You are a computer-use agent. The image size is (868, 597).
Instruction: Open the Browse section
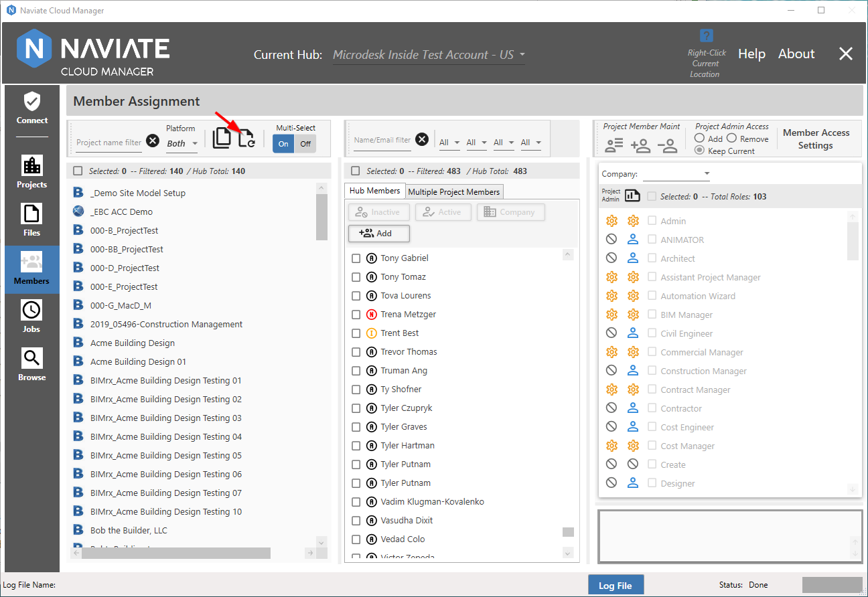[x=32, y=365]
